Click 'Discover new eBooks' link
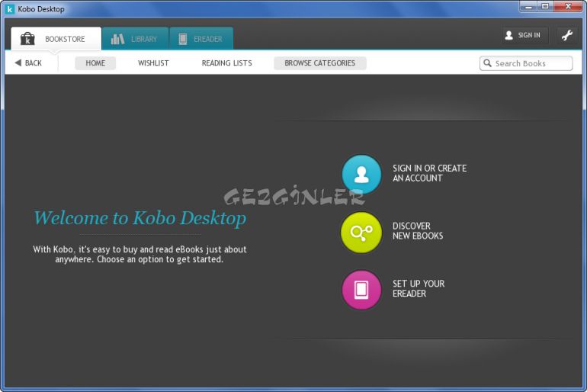Viewport: 587px width, 392px height. click(x=418, y=231)
